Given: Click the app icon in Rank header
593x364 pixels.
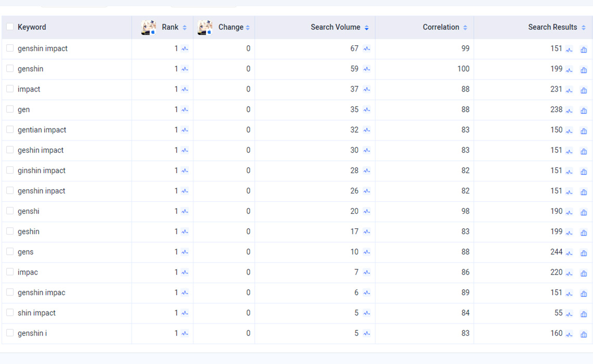Looking at the screenshot, I should [149, 27].
